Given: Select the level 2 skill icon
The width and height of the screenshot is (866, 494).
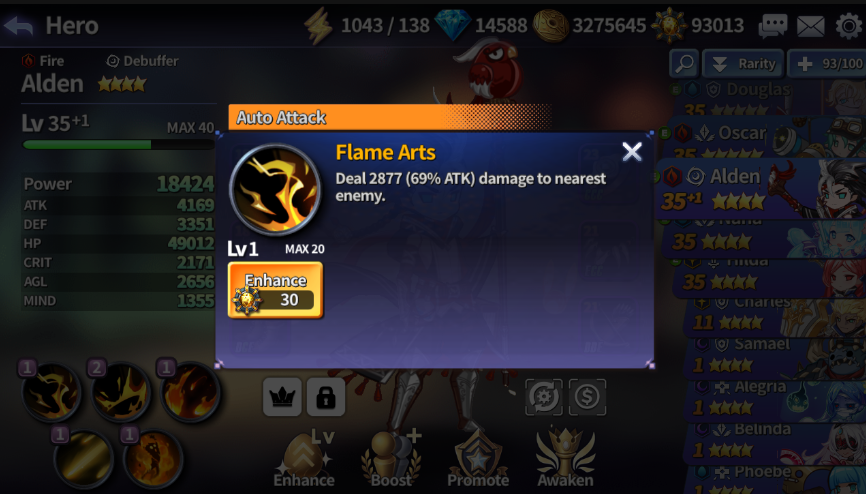Looking at the screenshot, I should tap(120, 390).
